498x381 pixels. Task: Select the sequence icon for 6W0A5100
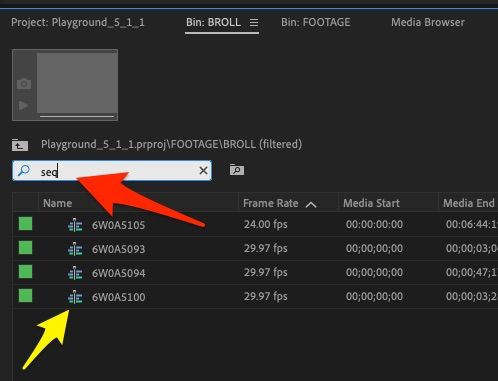pyautogui.click(x=75, y=297)
